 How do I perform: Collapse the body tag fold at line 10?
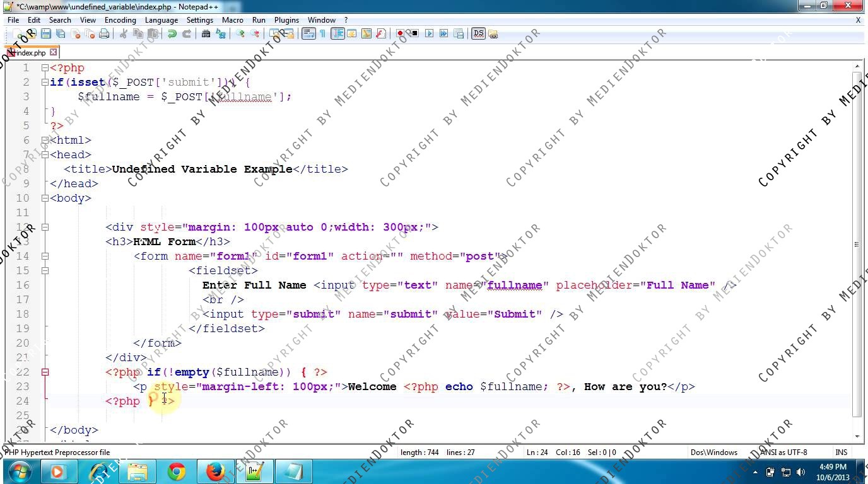click(x=45, y=198)
